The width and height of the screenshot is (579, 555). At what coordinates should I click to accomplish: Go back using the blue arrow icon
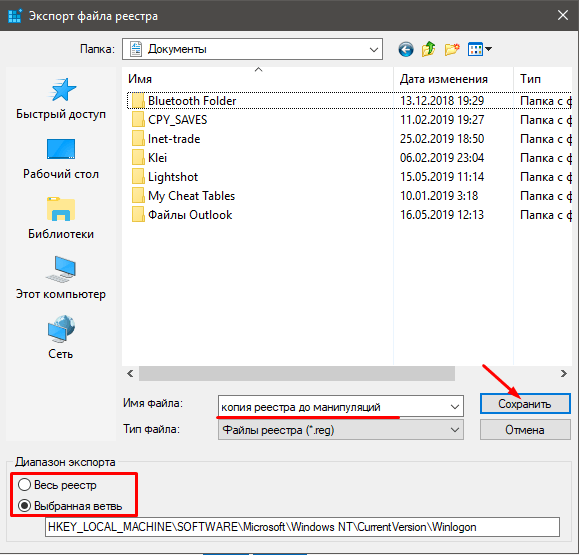(x=405, y=49)
